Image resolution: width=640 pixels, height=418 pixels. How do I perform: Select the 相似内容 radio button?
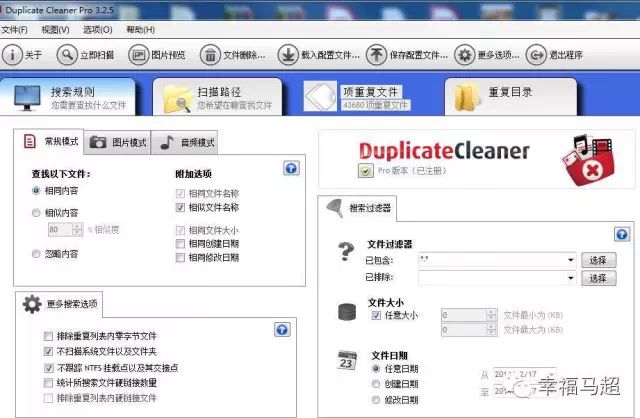click(x=36, y=213)
